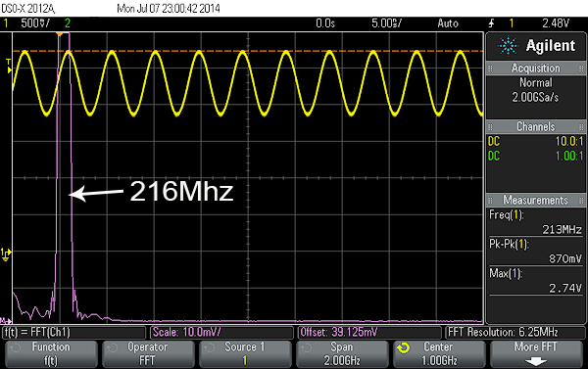Open the Measurements panel header
Screen dimensions: 588x369
[x=535, y=200]
